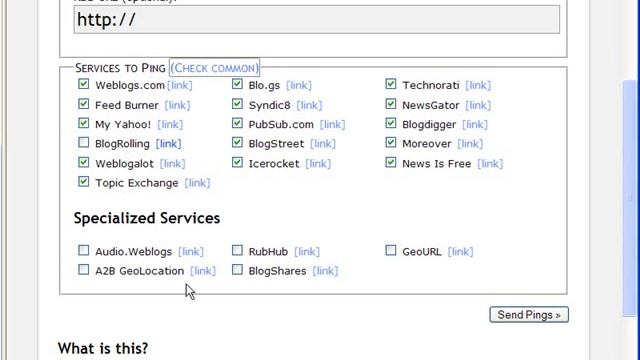This screenshot has height=360, width=640.
Task: Open the Technorati [link]
Action: [x=478, y=85]
